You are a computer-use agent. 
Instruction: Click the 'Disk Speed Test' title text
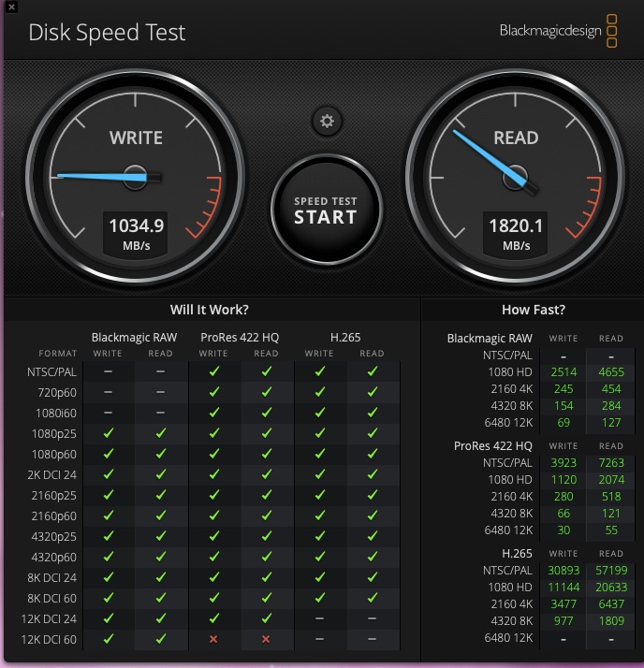point(107,33)
